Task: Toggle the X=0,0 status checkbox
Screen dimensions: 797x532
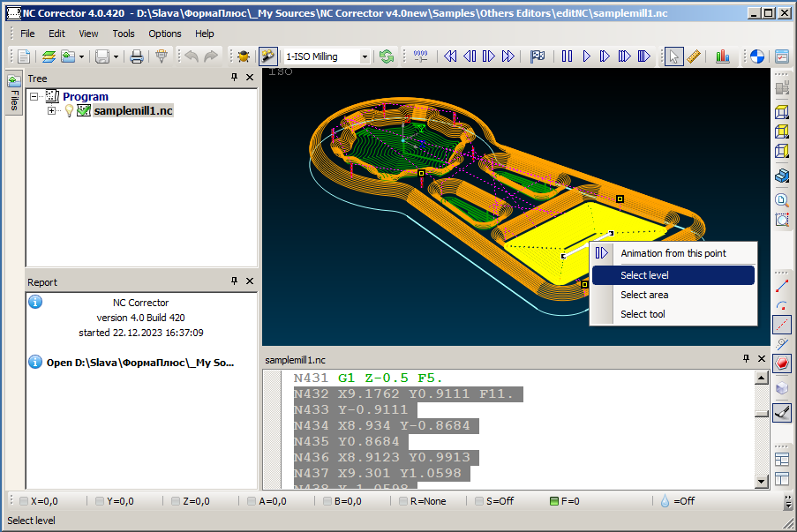Action: pos(23,501)
